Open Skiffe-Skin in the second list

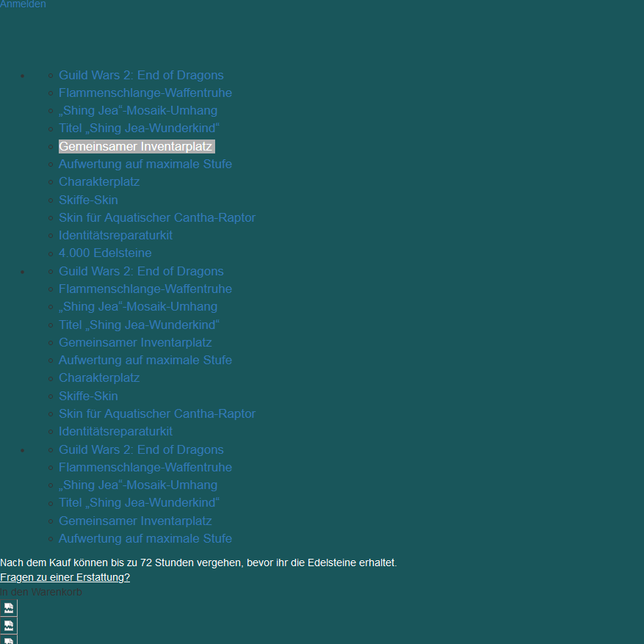click(x=88, y=397)
